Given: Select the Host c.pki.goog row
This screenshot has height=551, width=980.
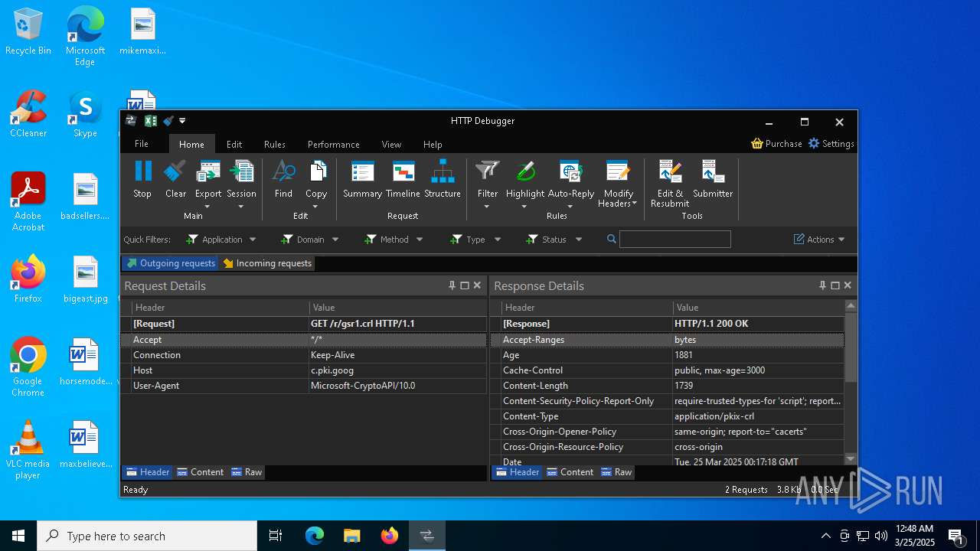Looking at the screenshot, I should pos(303,370).
